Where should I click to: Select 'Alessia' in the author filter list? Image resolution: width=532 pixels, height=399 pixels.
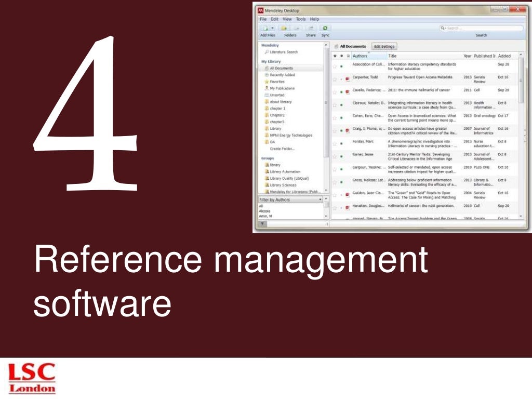(x=264, y=211)
